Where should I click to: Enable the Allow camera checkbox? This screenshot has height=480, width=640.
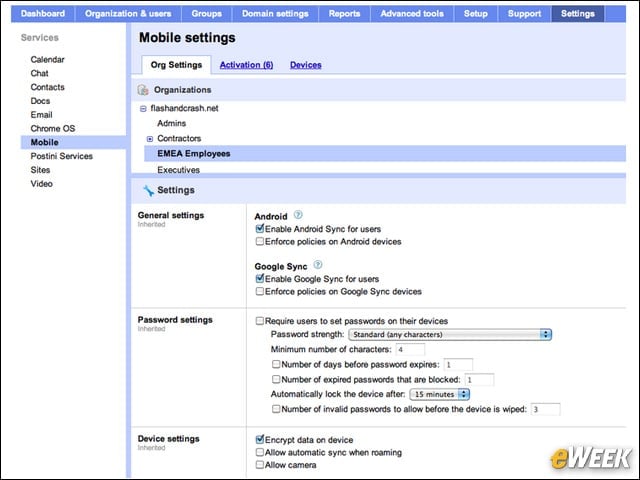coord(260,464)
